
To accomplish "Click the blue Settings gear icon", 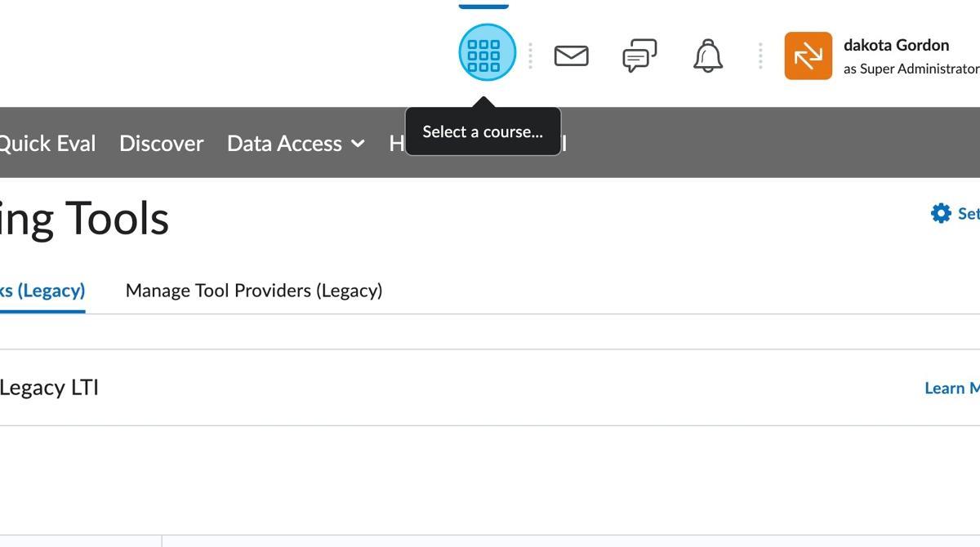I will pos(941,213).
